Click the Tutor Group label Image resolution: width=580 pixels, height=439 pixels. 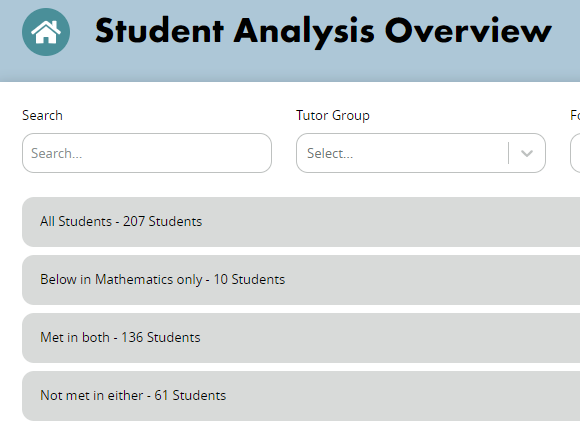click(333, 116)
